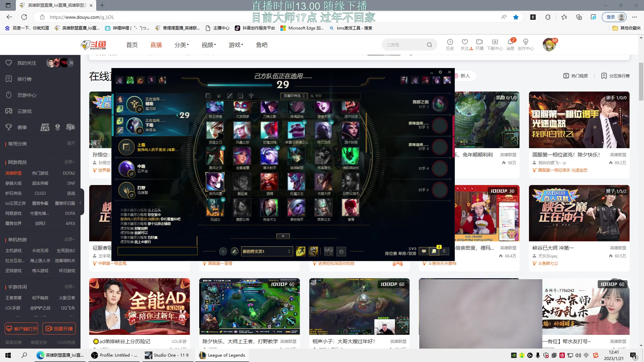Click the team chat input box
This screenshot has width=644, height=362.
[157, 251]
